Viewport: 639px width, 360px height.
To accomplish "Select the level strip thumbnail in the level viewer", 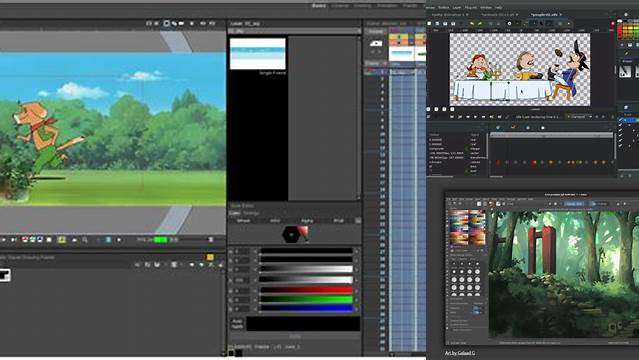I will (258, 53).
